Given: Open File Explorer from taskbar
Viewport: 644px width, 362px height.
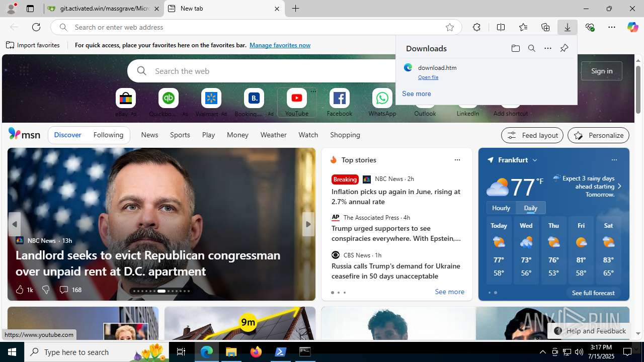Looking at the screenshot, I should point(231,352).
